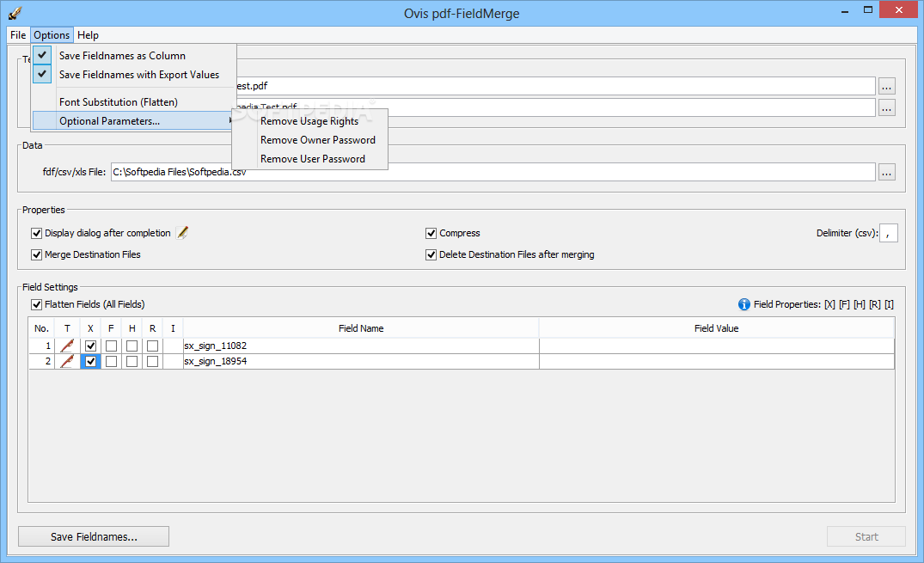The height and width of the screenshot is (563, 924).
Task: Check H column for sx_sign_11082
Action: click(132, 346)
